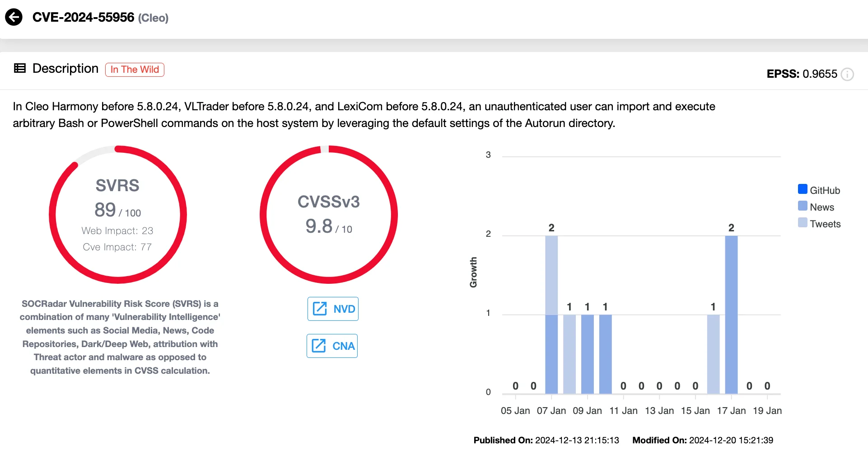Viewport: 868px width, 451px height.
Task: Toggle GitHub series in chart legend
Action: (819, 190)
